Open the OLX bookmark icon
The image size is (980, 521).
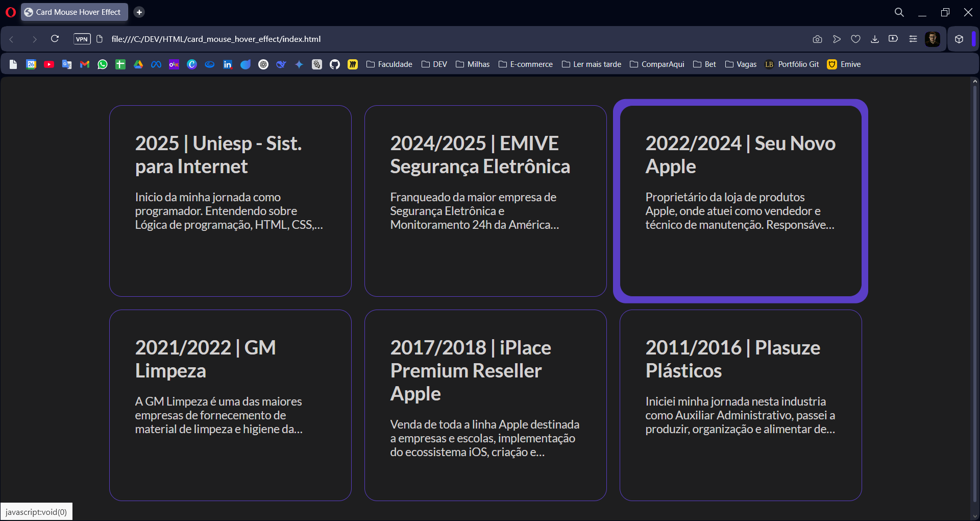click(174, 64)
